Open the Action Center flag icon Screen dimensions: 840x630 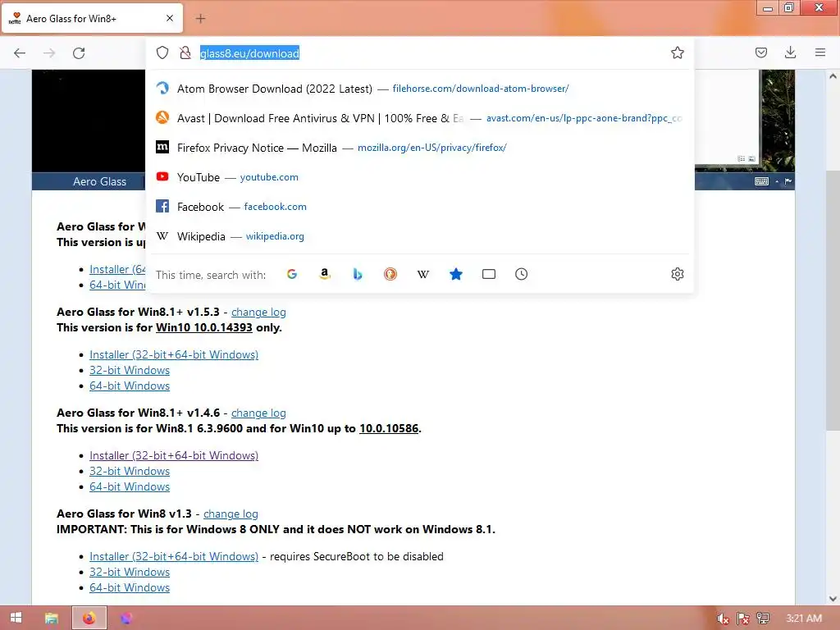(x=743, y=619)
